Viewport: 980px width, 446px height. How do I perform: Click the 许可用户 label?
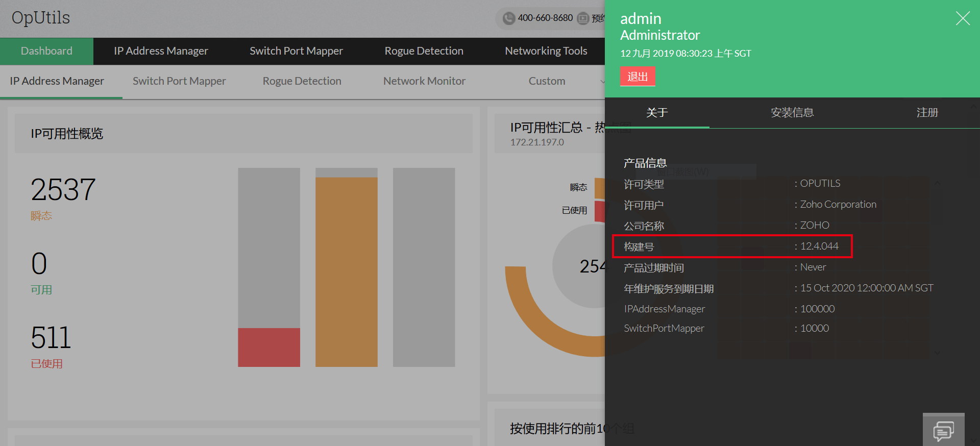click(x=644, y=205)
